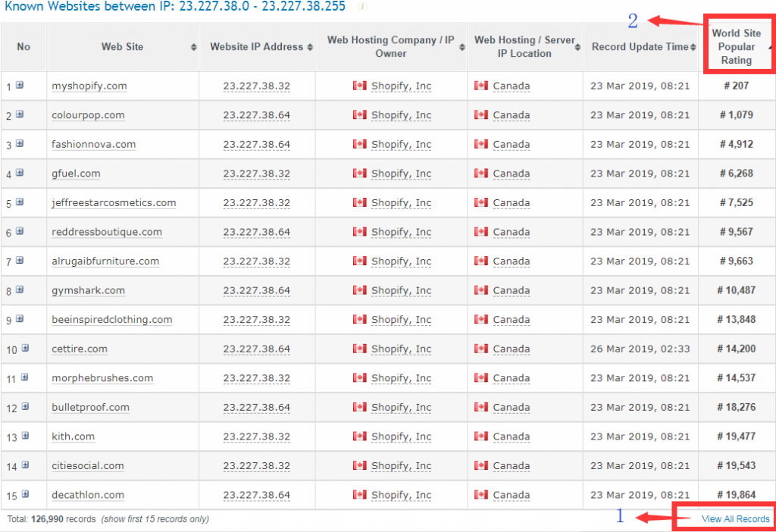Open the decathlon.com link

(88, 494)
